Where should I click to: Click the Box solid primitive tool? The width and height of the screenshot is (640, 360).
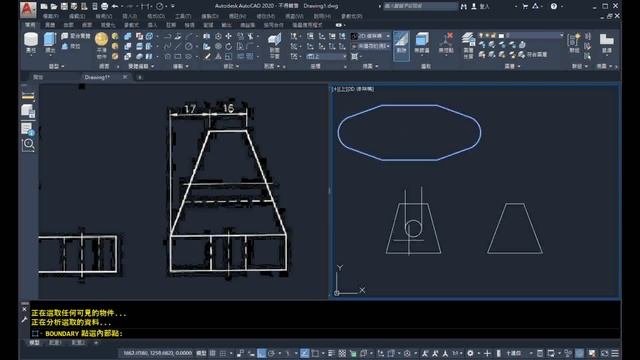tap(31, 43)
